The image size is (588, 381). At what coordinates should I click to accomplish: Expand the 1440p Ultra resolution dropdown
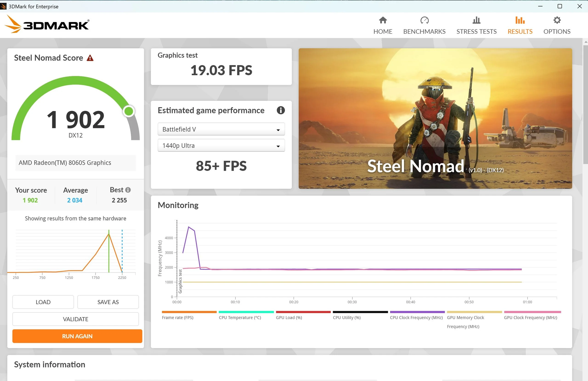coord(221,146)
